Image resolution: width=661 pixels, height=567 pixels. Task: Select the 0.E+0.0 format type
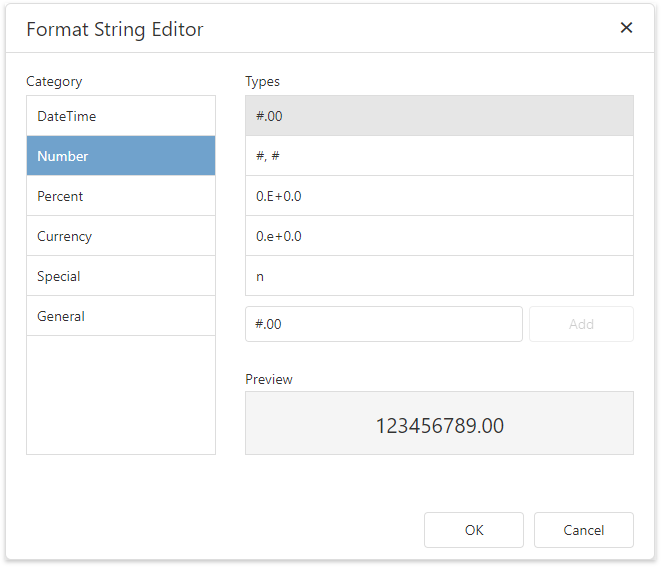[x=438, y=196]
